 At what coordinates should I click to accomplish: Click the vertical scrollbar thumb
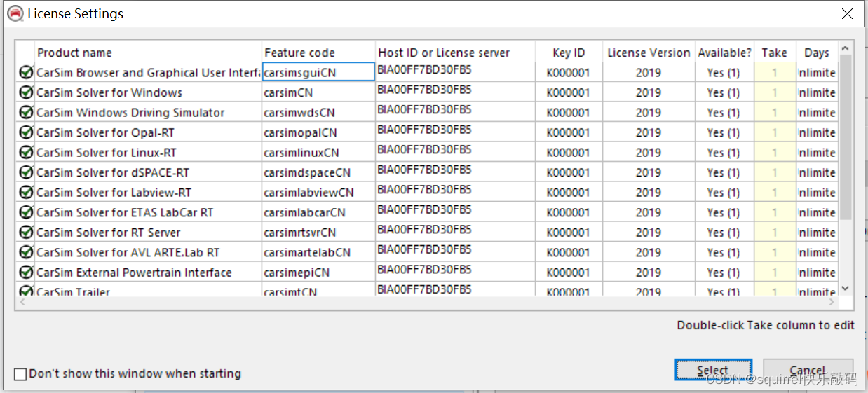point(845,137)
